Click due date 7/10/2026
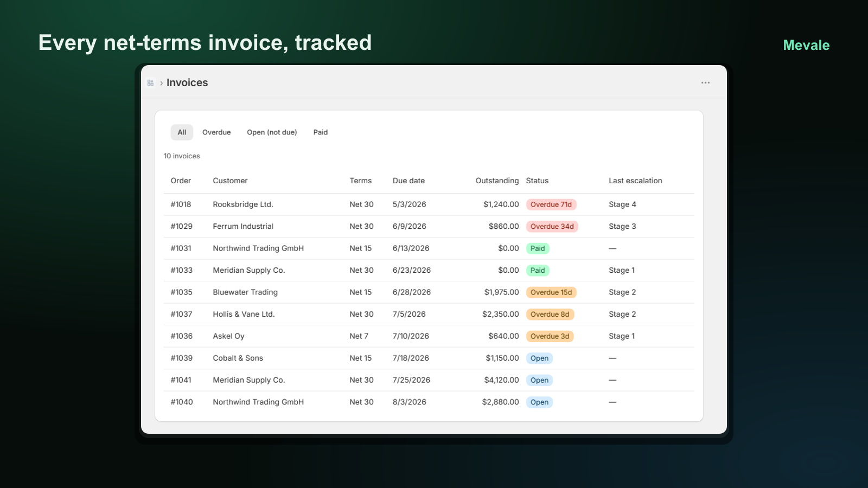The width and height of the screenshot is (868, 488). (x=411, y=336)
